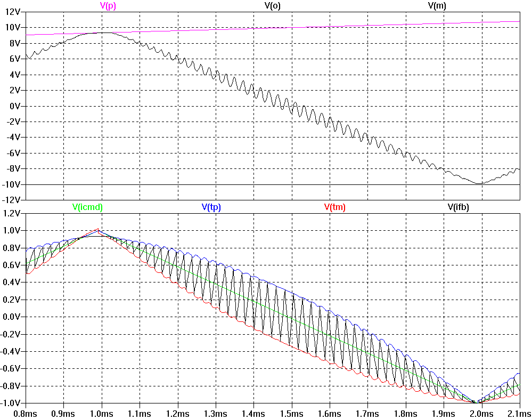Click the 1.8ms time axis label

coord(405,414)
